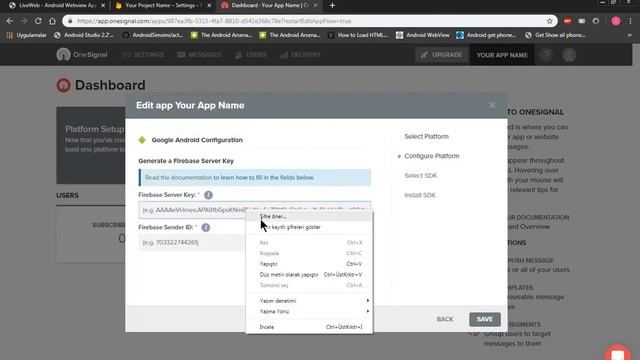The height and width of the screenshot is (360, 640).
Task: Close the Dashboard browser tab
Action: coord(315,5)
